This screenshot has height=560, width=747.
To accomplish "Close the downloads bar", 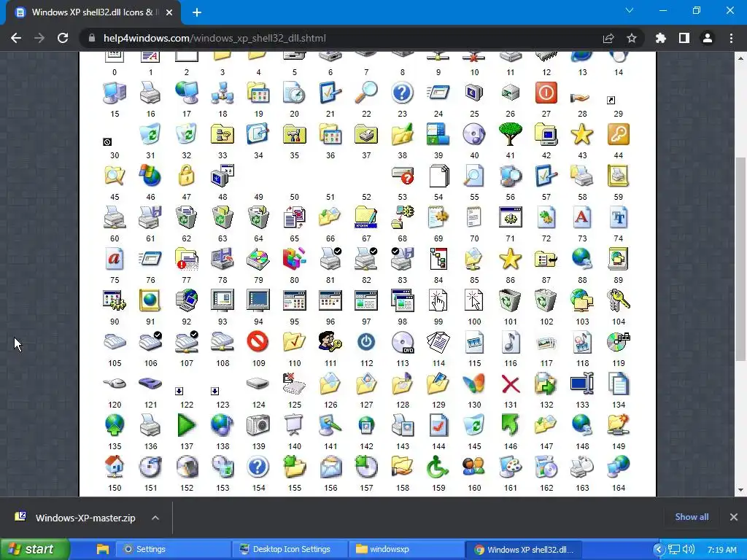I will pos(734,517).
